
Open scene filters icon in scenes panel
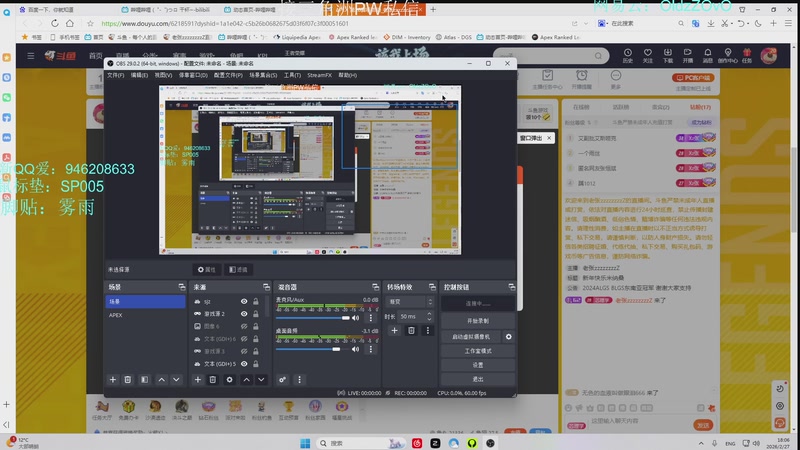point(145,380)
